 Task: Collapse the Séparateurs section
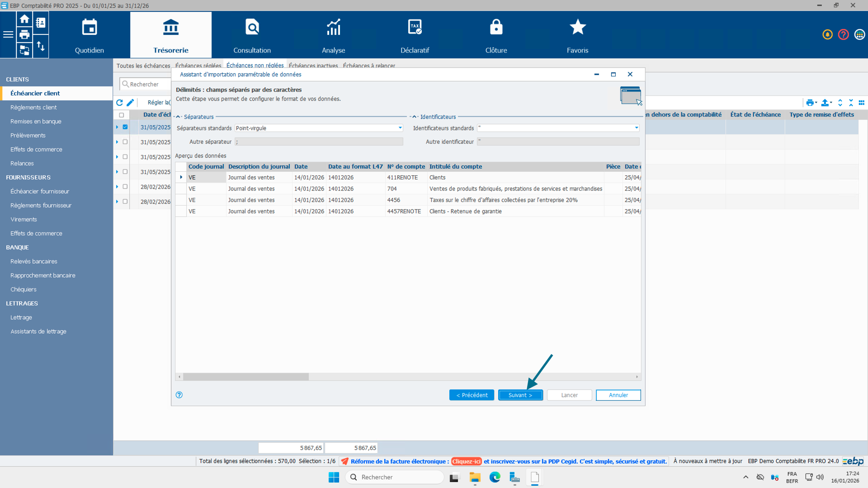point(178,117)
